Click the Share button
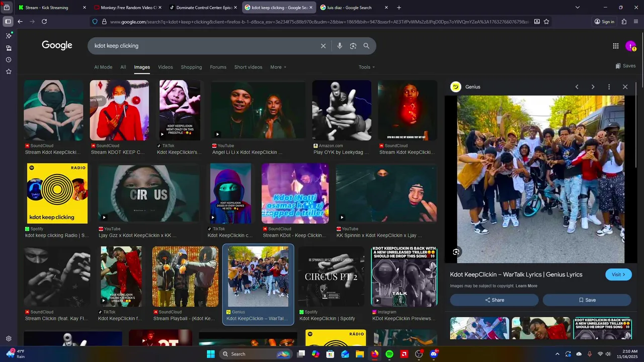This screenshot has height=362, width=644. point(494,300)
